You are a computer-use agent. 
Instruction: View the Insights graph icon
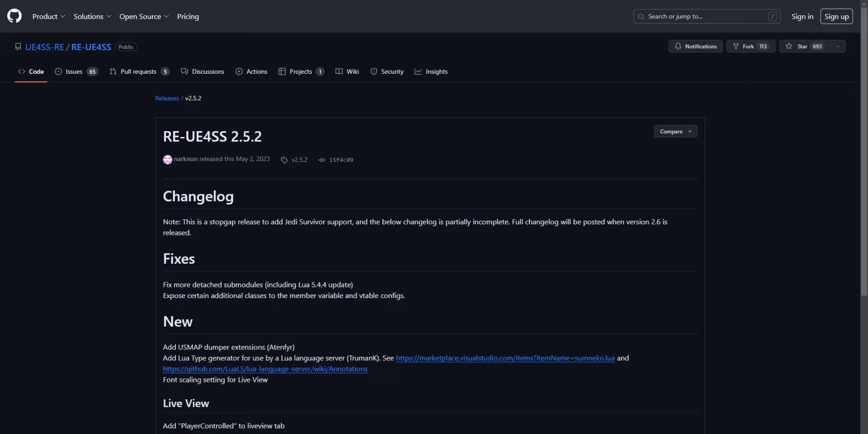(x=419, y=71)
